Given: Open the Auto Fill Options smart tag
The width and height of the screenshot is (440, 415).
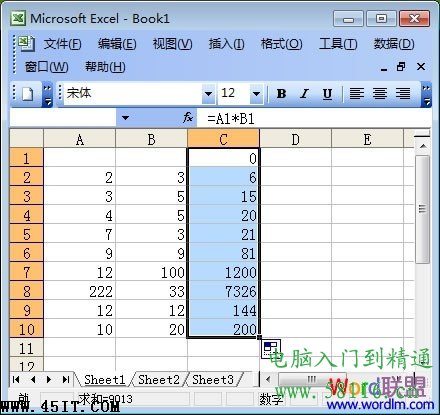Looking at the screenshot, I should coord(271,348).
